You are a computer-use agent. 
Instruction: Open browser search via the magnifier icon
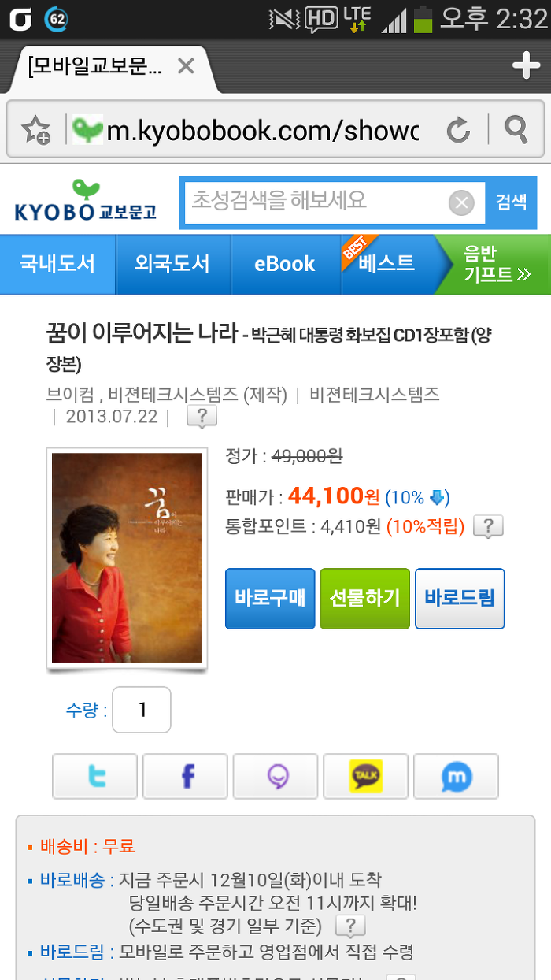pos(516,128)
